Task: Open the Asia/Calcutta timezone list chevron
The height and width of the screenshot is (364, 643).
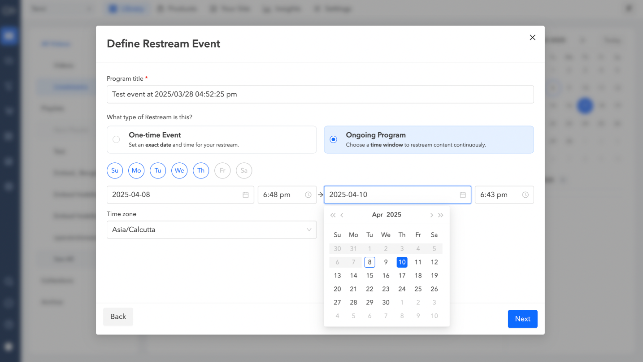Action: coord(308,230)
